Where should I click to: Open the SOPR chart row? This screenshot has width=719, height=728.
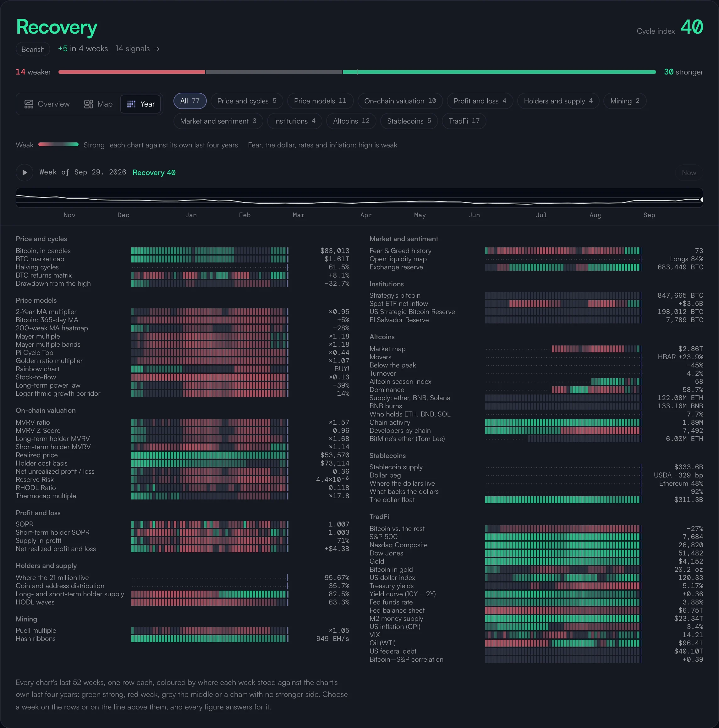182,524
